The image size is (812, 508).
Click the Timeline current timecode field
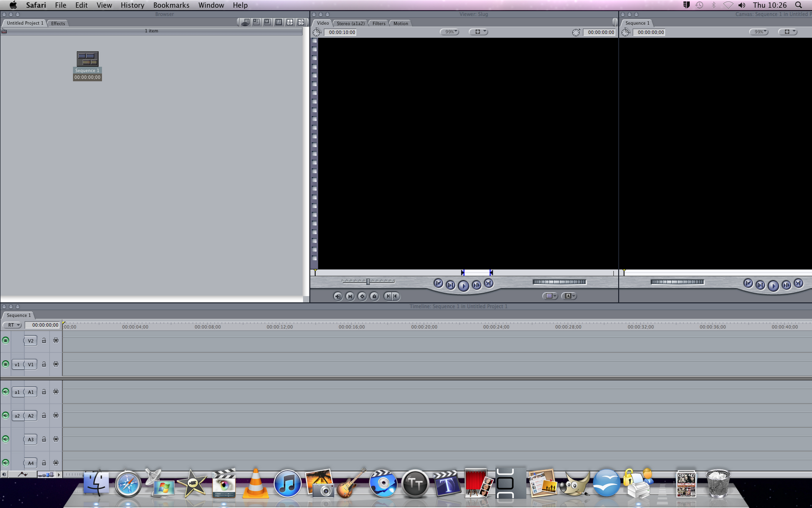[43, 325]
